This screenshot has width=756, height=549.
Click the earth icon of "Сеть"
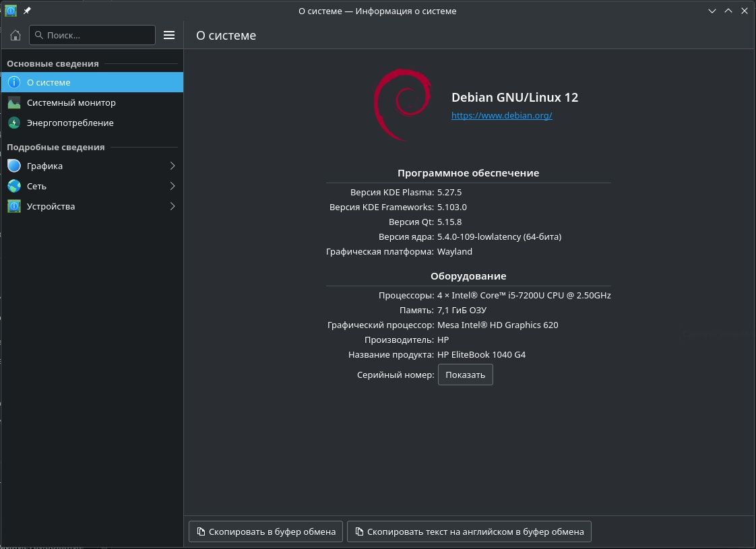point(14,186)
